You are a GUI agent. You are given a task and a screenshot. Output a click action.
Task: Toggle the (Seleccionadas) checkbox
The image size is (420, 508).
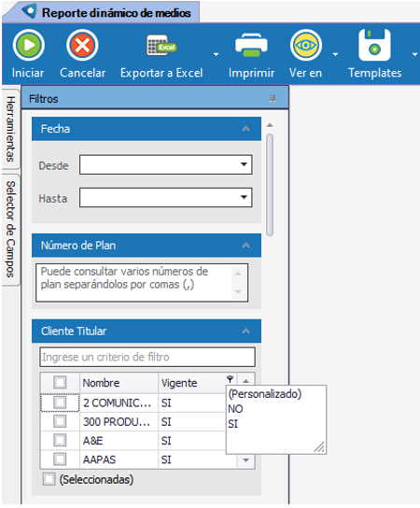coord(49,479)
